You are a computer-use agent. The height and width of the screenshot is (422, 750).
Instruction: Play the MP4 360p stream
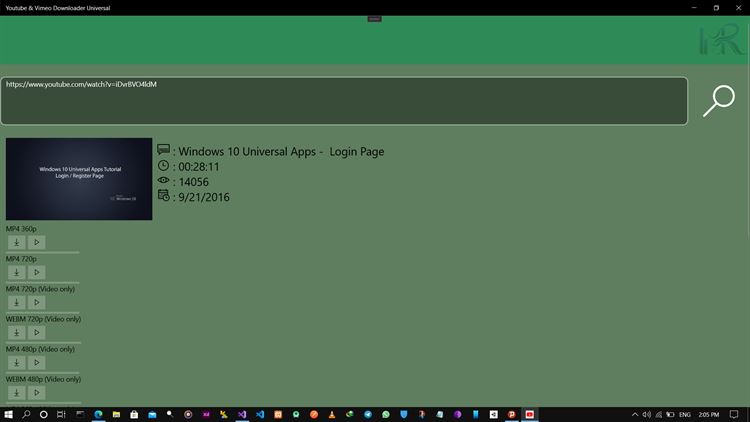click(36, 242)
